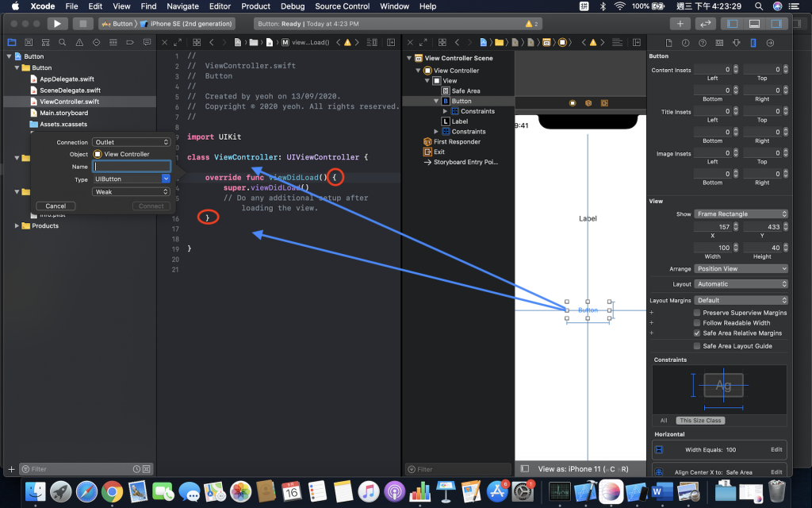Screen dimensions: 812x508
Task: Add a new file using navigator plus button
Action: pos(11,469)
